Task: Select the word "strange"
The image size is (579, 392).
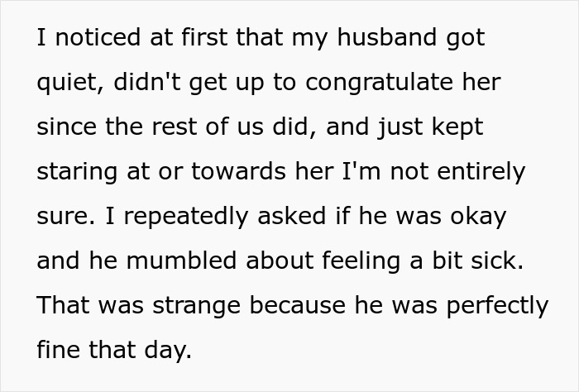Action: [197, 306]
